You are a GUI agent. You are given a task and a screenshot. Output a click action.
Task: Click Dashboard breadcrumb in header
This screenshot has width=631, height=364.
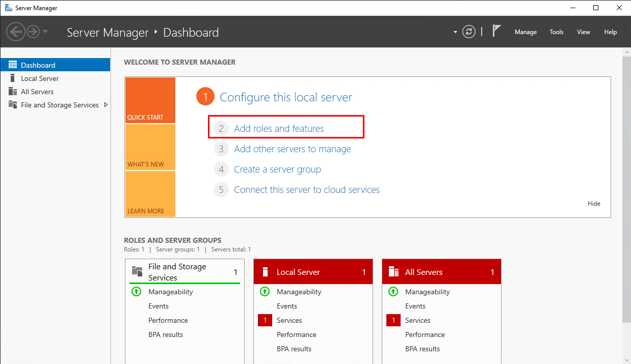(x=191, y=33)
